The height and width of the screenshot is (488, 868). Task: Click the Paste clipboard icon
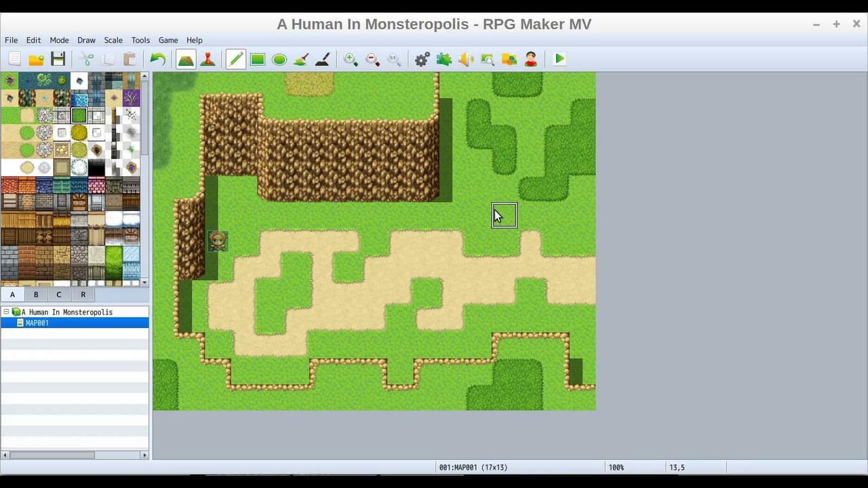tap(130, 59)
